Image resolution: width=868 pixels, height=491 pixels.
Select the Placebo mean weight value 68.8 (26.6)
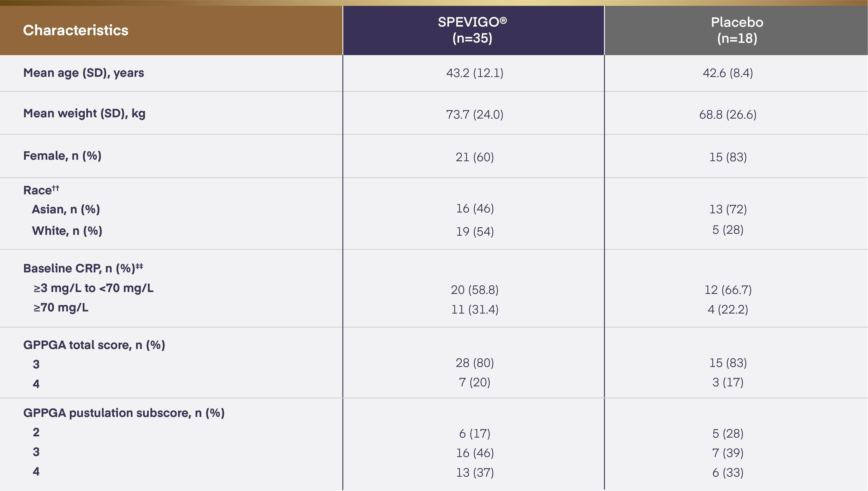click(x=728, y=115)
